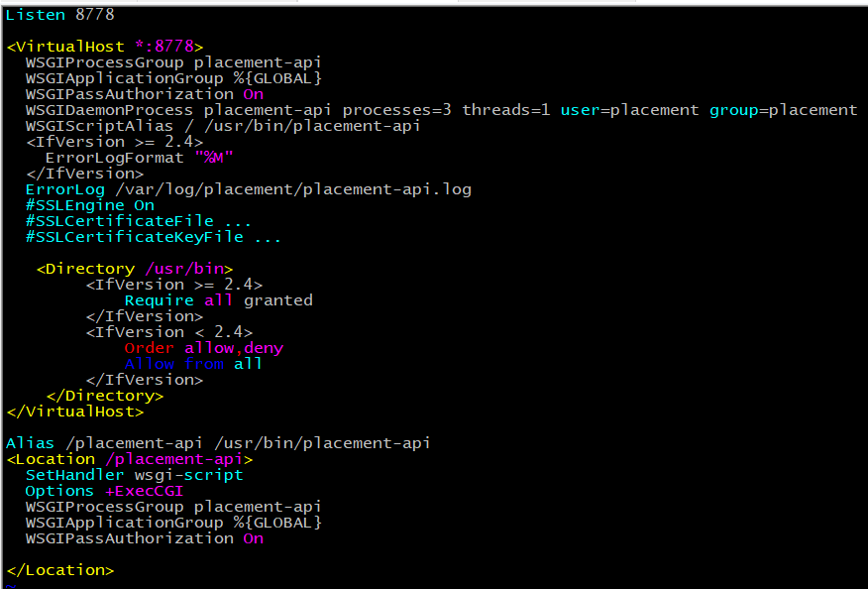The image size is (868, 589).
Task: Click 'processes=3' value
Action: [x=397, y=110]
